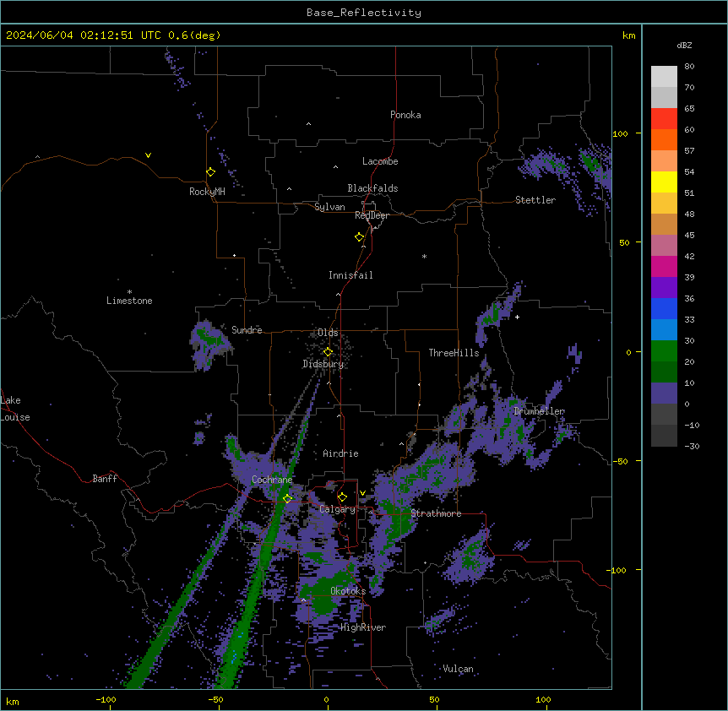Click the RockyMH label
Viewport: 728px width, 711px height.
coord(207,192)
